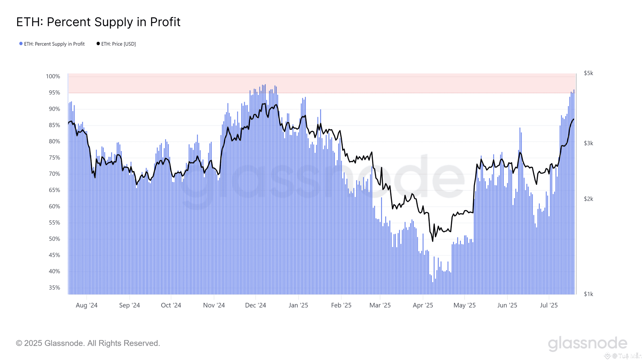Click the 50% label on left axis

click(x=54, y=239)
